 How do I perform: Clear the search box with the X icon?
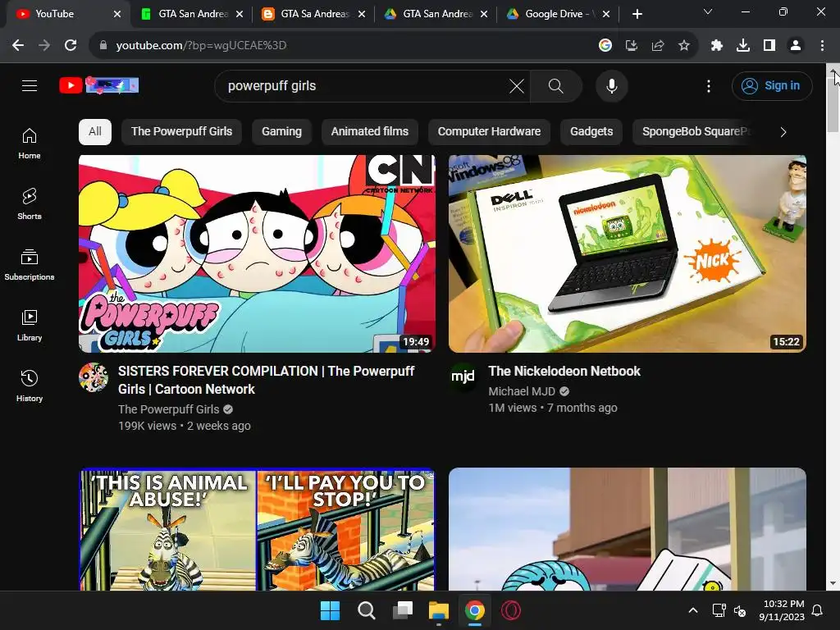tap(517, 85)
